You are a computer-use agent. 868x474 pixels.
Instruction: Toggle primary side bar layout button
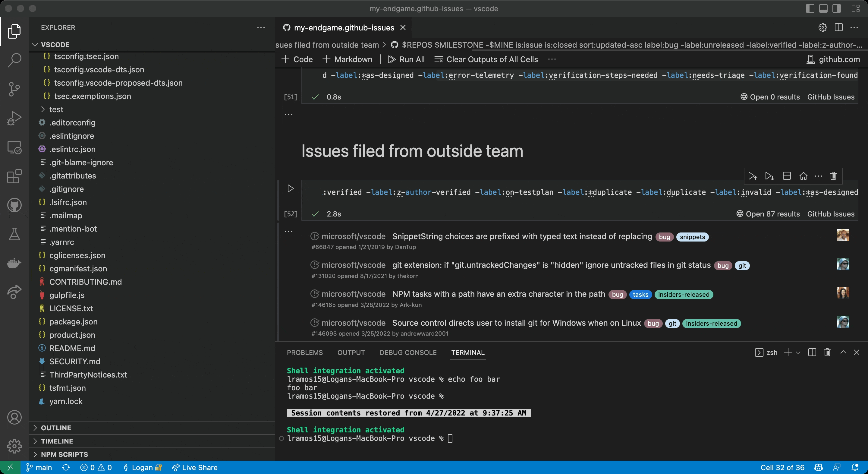coord(810,8)
